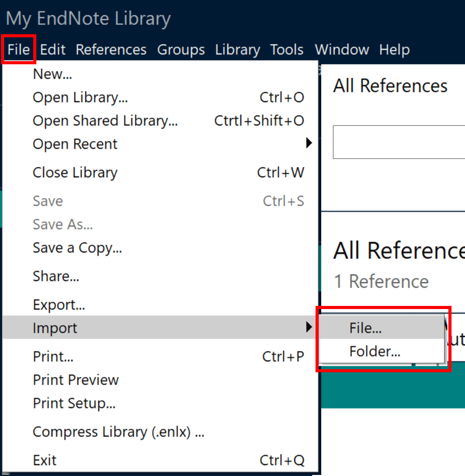Open the Library menu
Screen dimensions: 465x476
238,50
